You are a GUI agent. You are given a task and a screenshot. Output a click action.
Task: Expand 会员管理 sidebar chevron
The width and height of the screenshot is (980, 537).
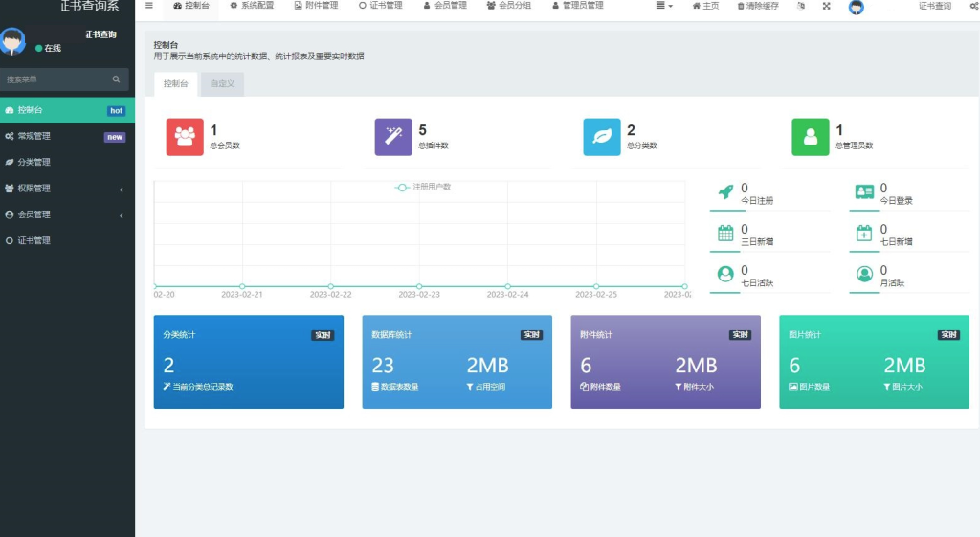tap(122, 215)
